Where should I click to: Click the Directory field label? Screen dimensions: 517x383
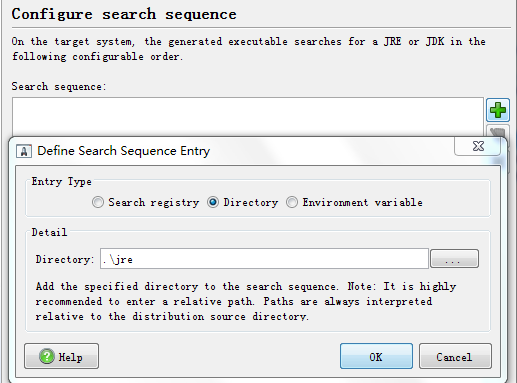65,259
